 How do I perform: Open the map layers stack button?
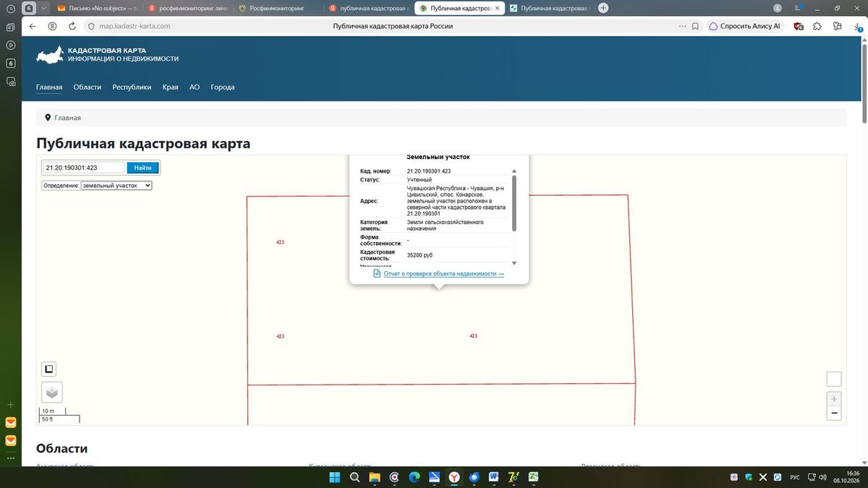[52, 392]
